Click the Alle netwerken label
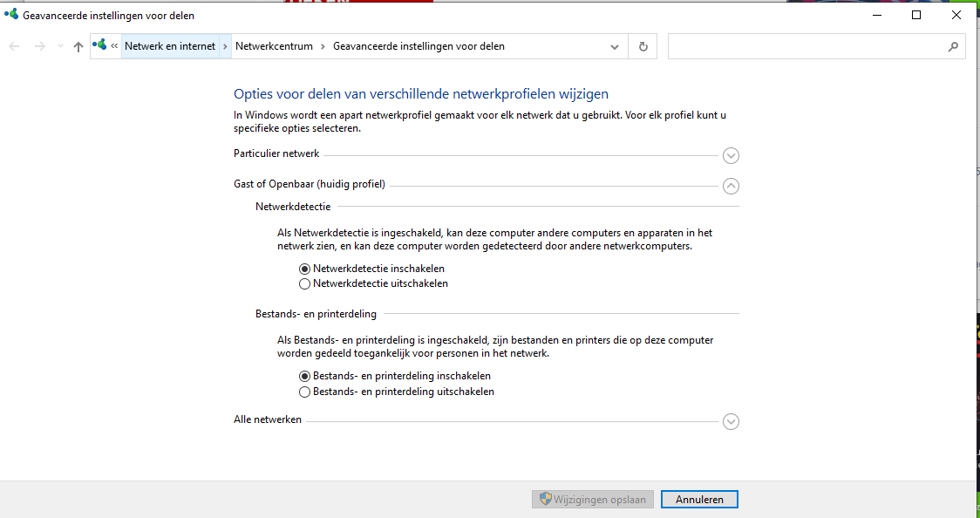980x518 pixels. tap(268, 420)
